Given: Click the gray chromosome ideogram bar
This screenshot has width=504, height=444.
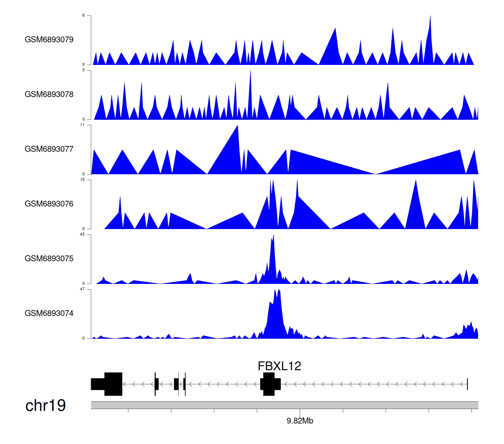Looking at the screenshot, I should click(284, 405).
